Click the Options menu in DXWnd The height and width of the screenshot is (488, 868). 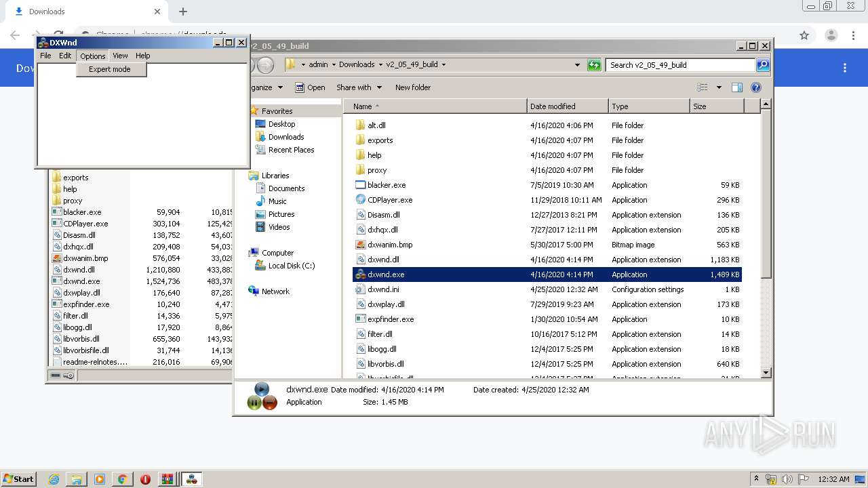92,56
